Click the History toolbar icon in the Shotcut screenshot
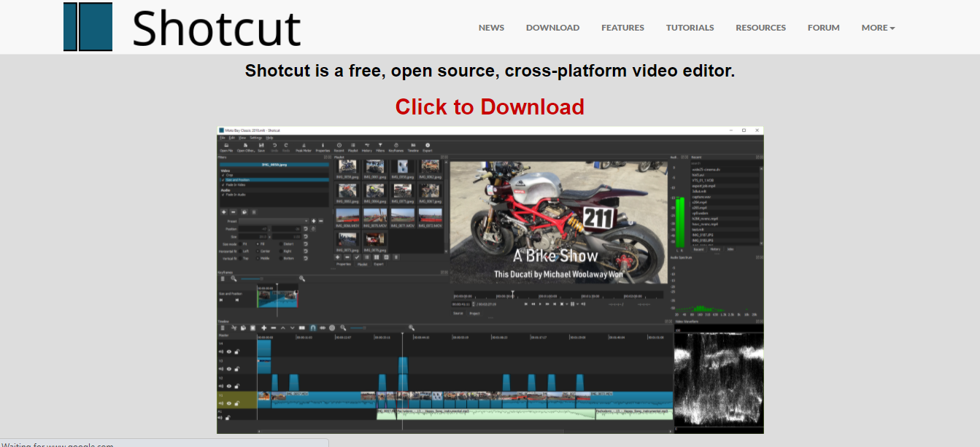 366,147
